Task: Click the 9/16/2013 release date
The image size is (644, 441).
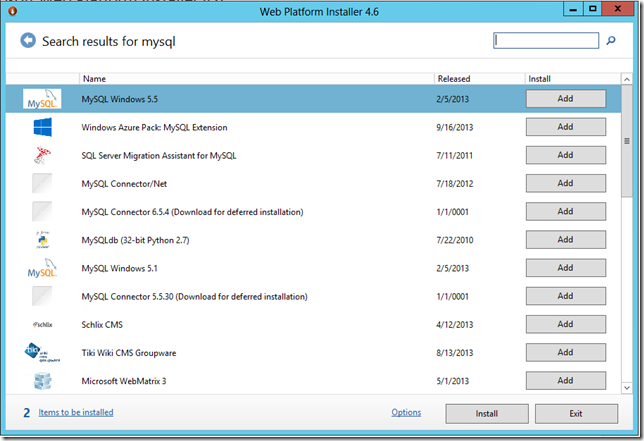Action: click(455, 127)
